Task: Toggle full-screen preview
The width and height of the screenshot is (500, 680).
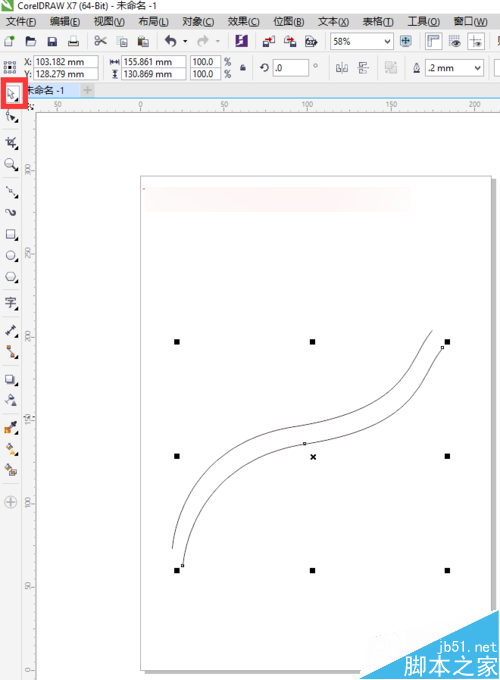Action: point(405,42)
